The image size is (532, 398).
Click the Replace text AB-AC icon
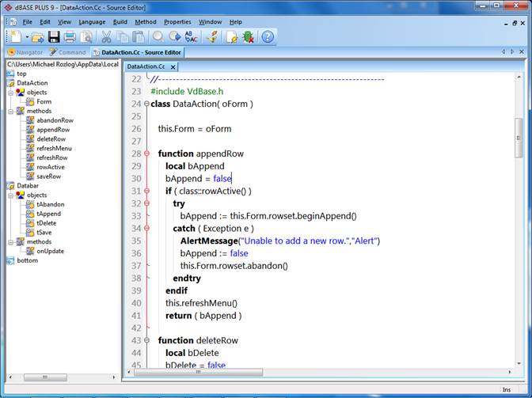pos(192,37)
